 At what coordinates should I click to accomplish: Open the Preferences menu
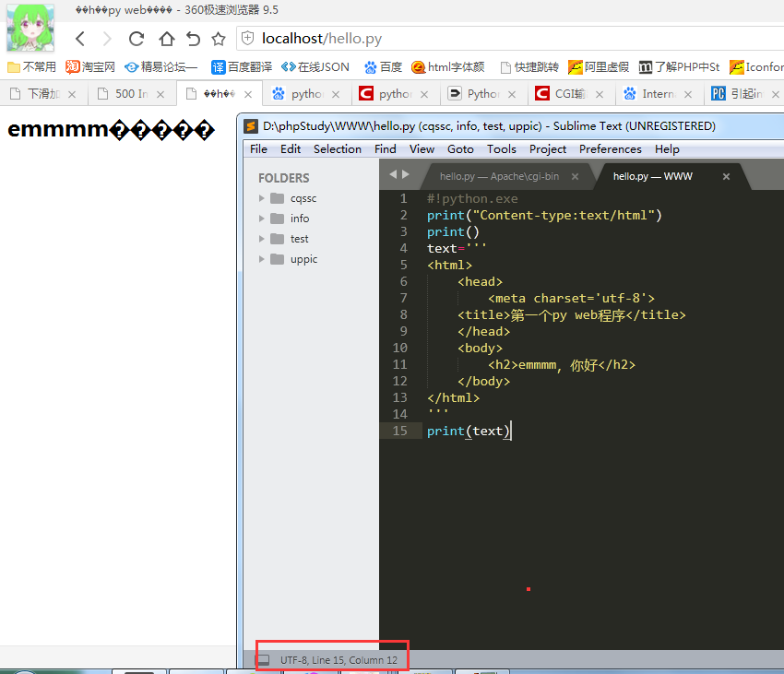[610, 148]
